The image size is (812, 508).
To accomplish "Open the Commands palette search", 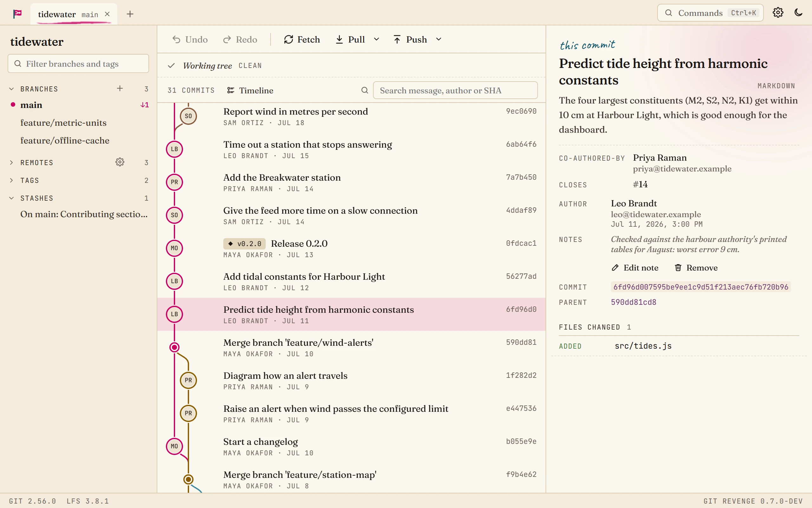I will click(710, 13).
